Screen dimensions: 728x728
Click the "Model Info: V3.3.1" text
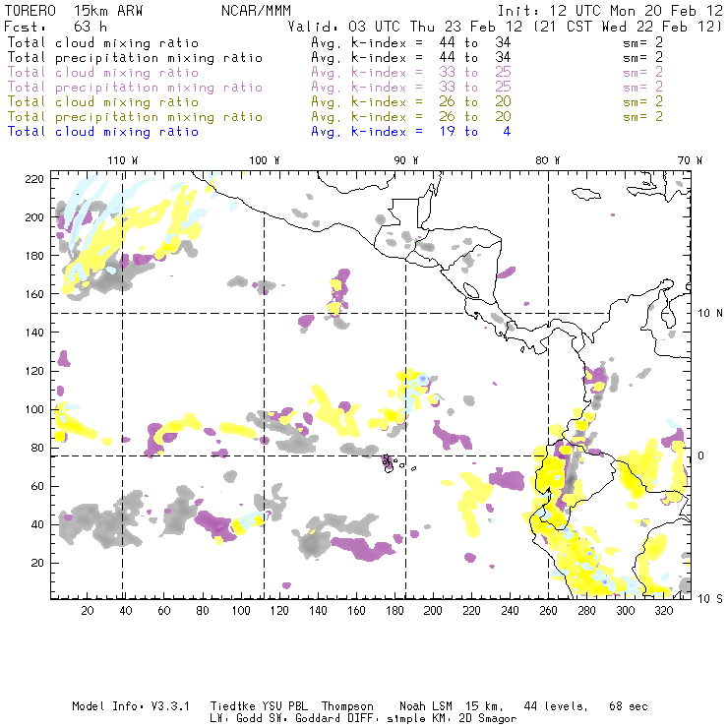[131, 706]
